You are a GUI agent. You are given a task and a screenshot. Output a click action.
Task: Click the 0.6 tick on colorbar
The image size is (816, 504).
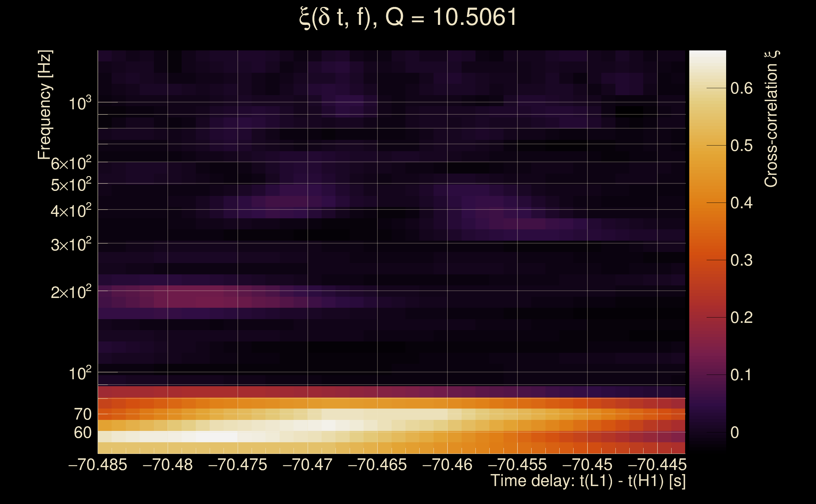click(741, 88)
